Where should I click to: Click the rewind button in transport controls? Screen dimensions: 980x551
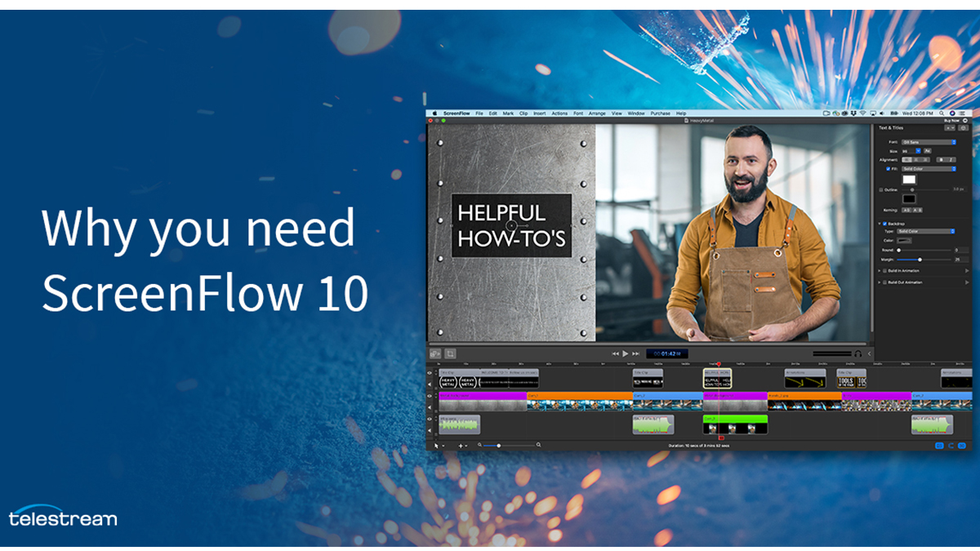click(x=615, y=353)
